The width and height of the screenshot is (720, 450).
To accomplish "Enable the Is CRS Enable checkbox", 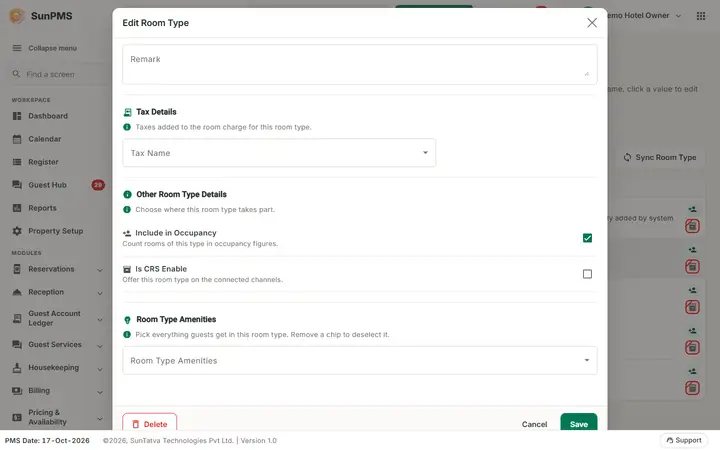I will click(587, 274).
